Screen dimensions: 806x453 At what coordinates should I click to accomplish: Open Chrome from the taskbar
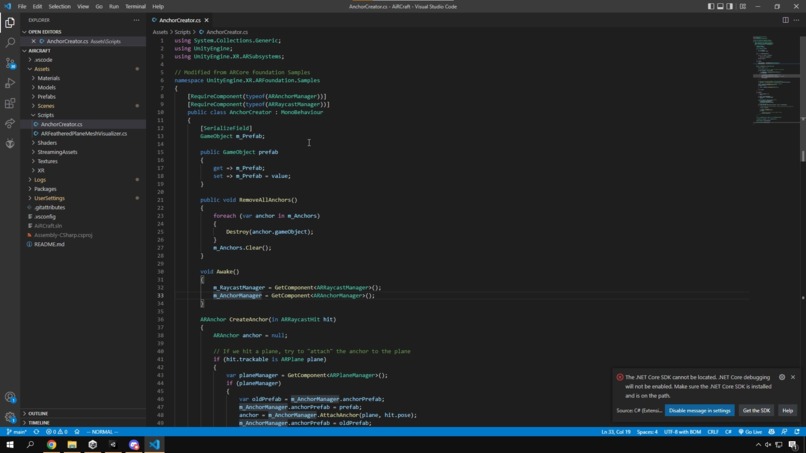coord(51,445)
